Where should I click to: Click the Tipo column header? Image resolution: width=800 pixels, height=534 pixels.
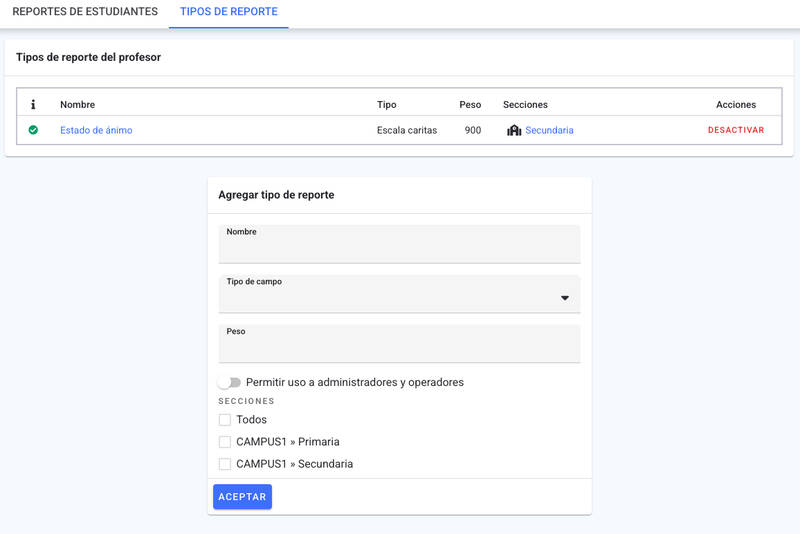(386, 105)
